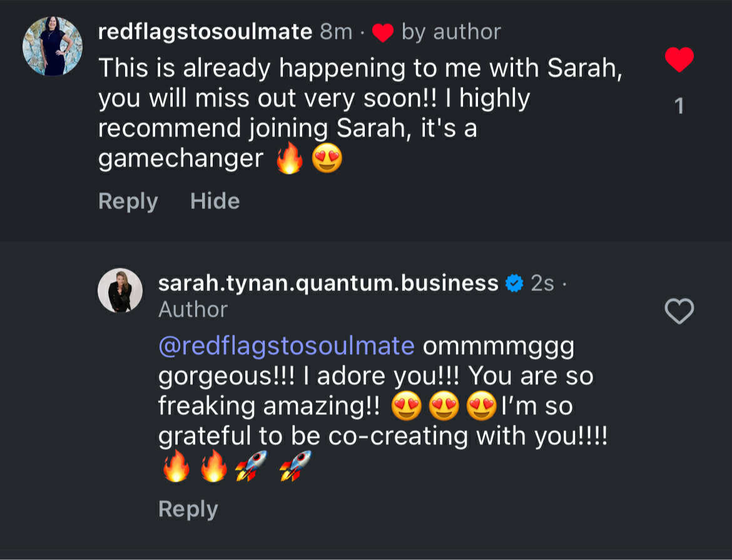Image resolution: width=732 pixels, height=560 pixels.
Task: Reply to redflagstosoulmate's comment
Action: point(128,201)
